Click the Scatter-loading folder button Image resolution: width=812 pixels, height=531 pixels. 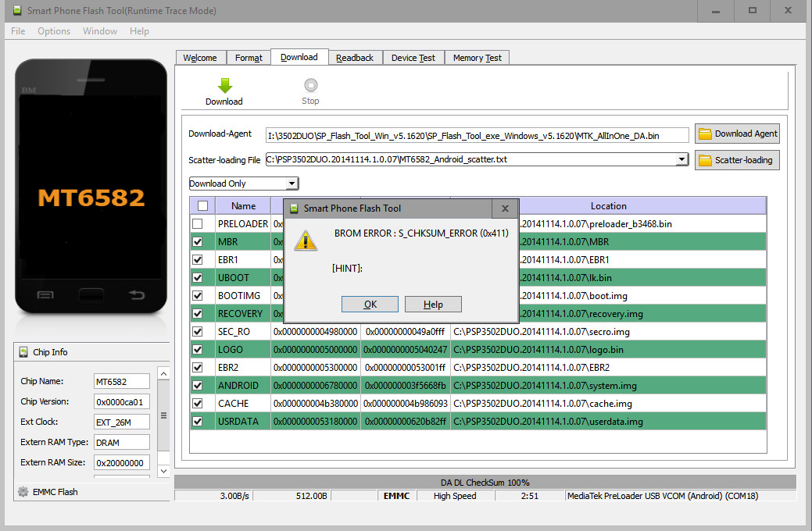click(737, 160)
